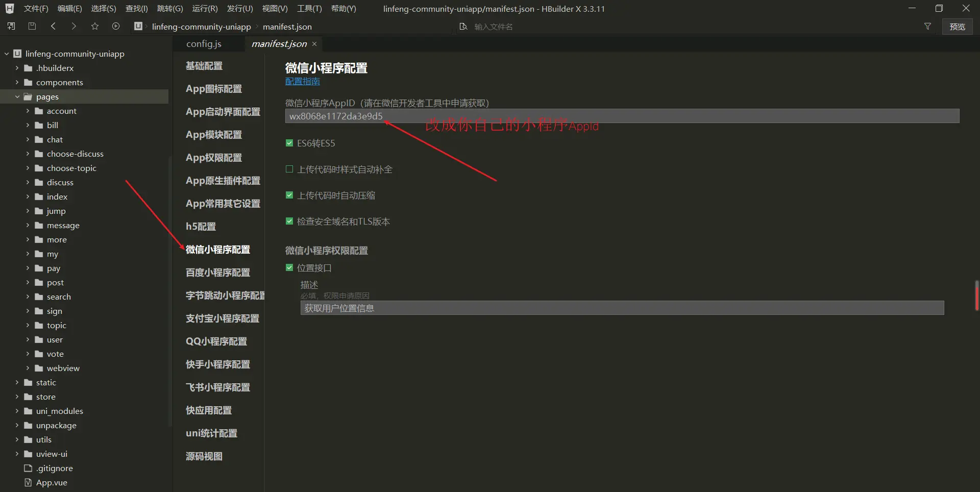
Task: Click the new file toolbar icon
Action: pyautogui.click(x=11, y=26)
